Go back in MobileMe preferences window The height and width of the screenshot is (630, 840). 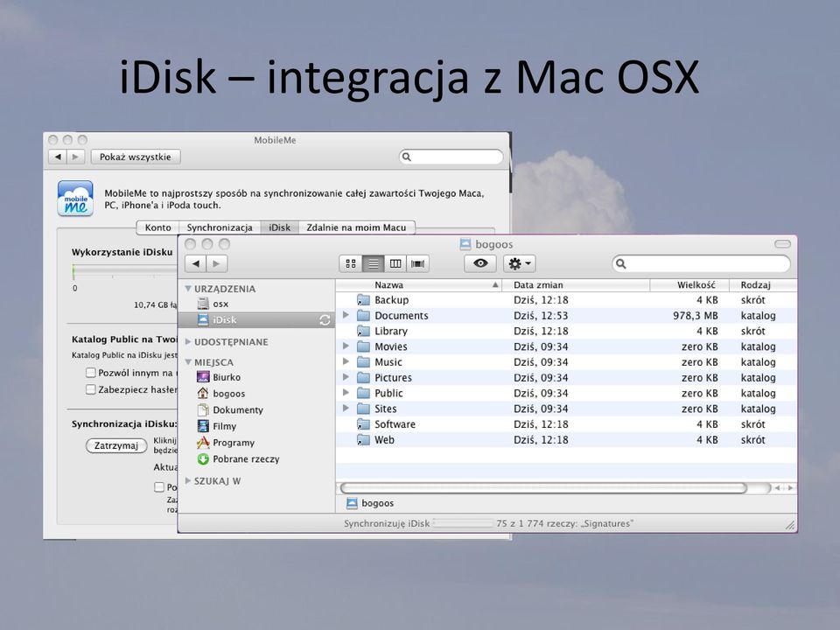click(x=58, y=157)
